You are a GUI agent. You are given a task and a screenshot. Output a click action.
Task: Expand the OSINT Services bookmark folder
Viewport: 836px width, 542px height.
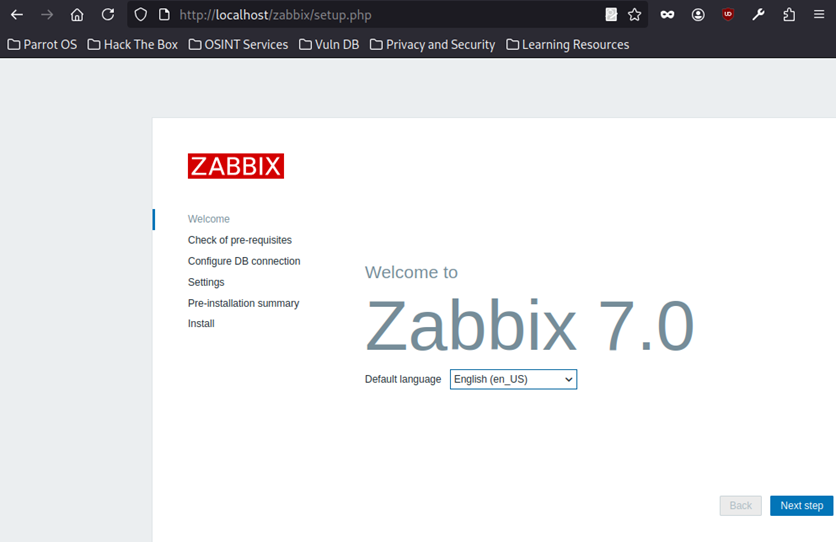pyautogui.click(x=238, y=44)
